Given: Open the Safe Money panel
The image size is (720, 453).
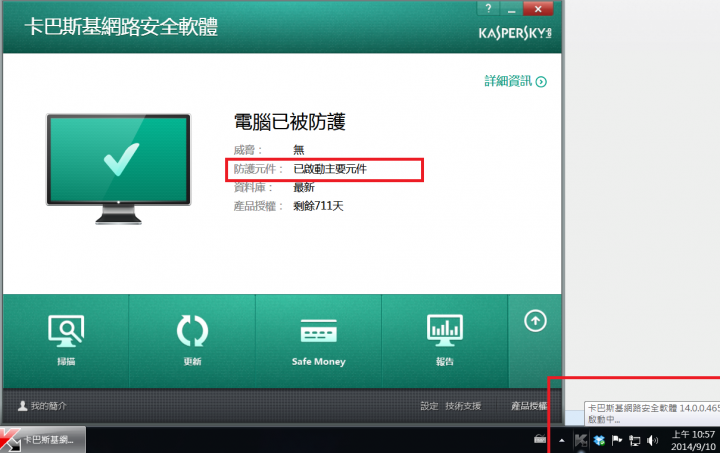Looking at the screenshot, I should point(319,341).
